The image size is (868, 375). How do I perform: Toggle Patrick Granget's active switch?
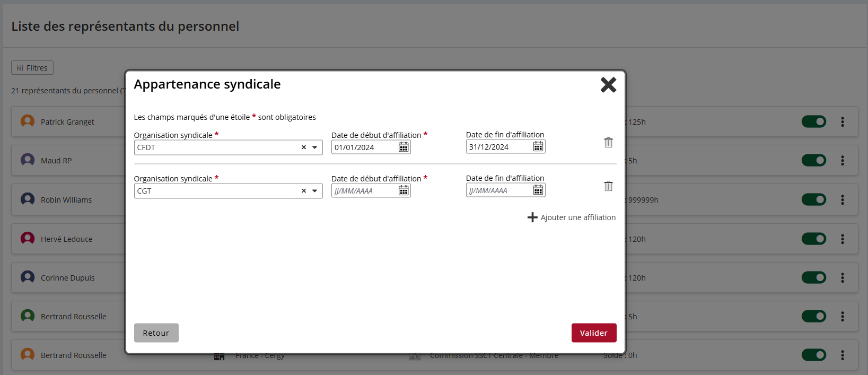813,122
